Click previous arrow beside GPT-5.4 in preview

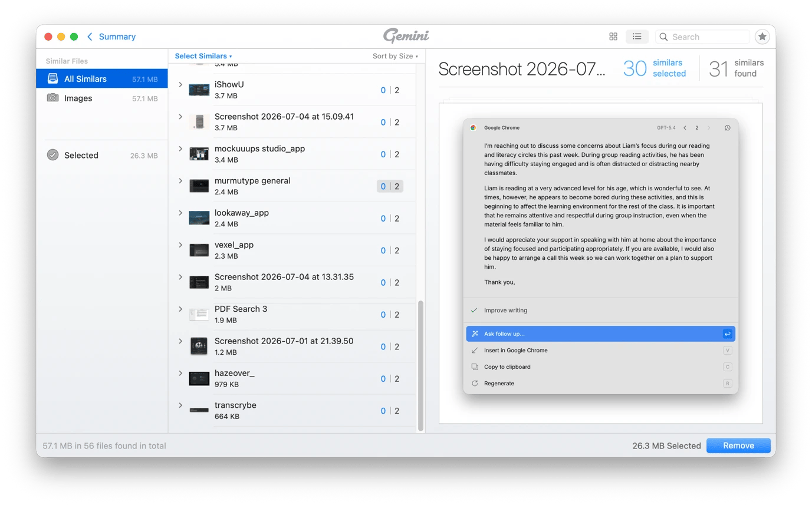(x=685, y=128)
